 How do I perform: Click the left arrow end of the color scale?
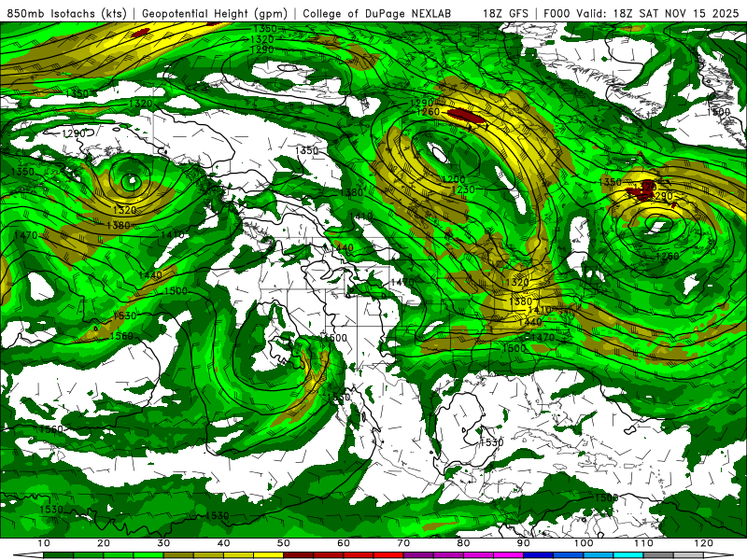[29, 555]
